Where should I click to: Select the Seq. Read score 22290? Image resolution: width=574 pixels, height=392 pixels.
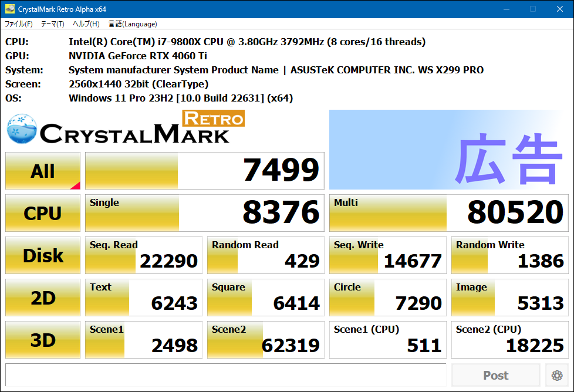pyautogui.click(x=143, y=255)
